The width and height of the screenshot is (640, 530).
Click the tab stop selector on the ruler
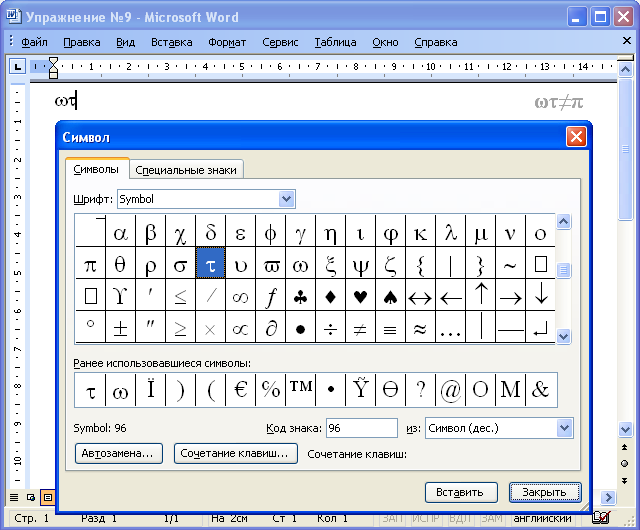[x=18, y=67]
